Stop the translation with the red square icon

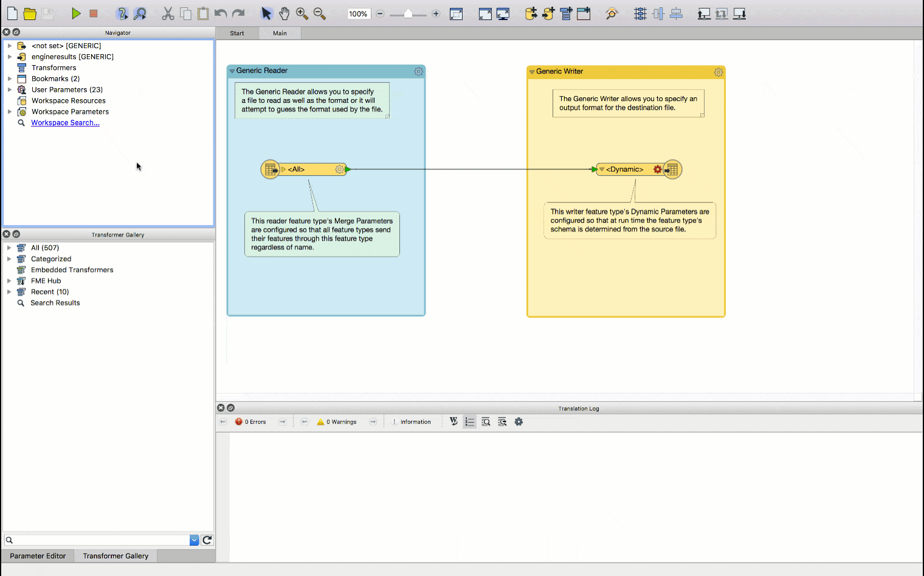pyautogui.click(x=94, y=13)
